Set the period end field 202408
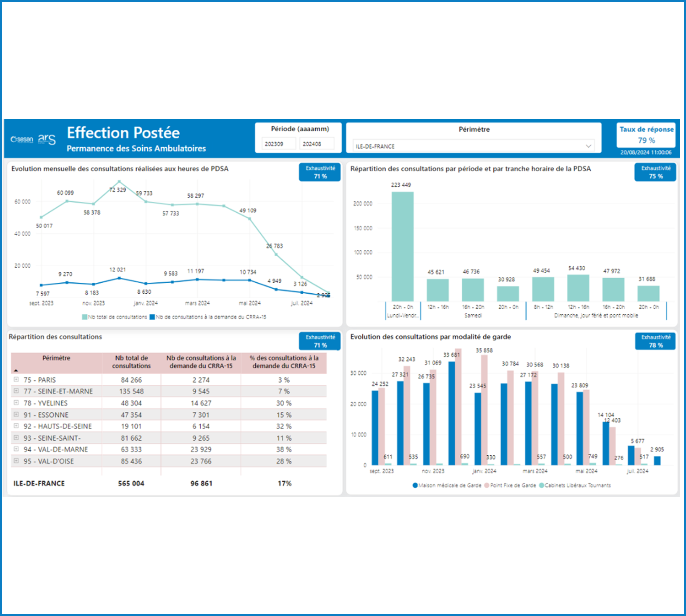 pyautogui.click(x=317, y=144)
